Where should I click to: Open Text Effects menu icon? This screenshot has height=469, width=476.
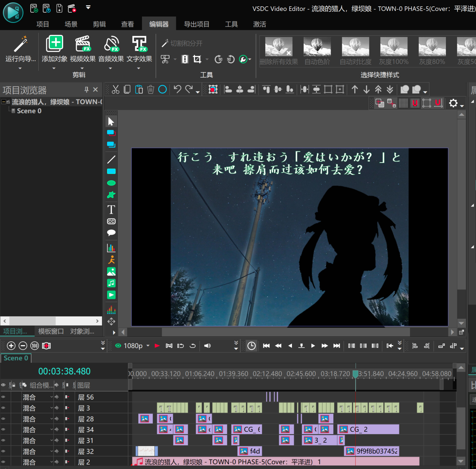139,44
